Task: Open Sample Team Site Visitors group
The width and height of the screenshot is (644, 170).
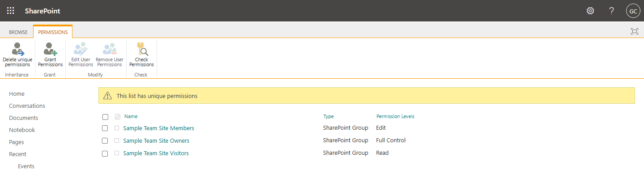Action: coord(156,153)
